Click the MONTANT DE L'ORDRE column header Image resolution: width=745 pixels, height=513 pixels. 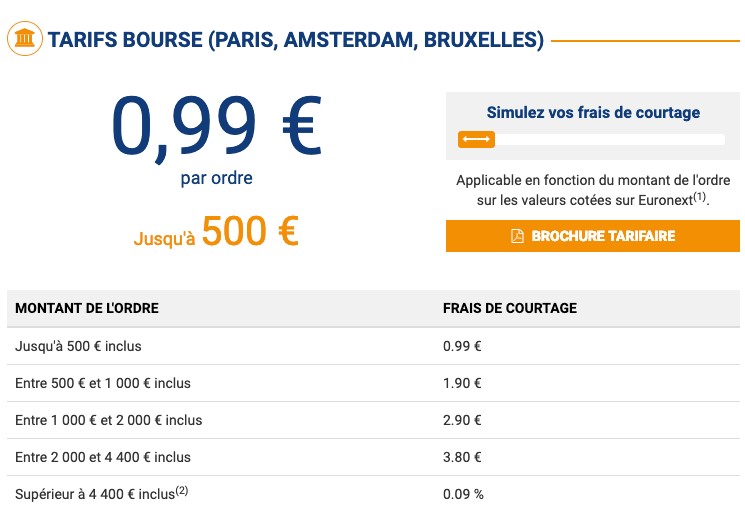tap(87, 308)
